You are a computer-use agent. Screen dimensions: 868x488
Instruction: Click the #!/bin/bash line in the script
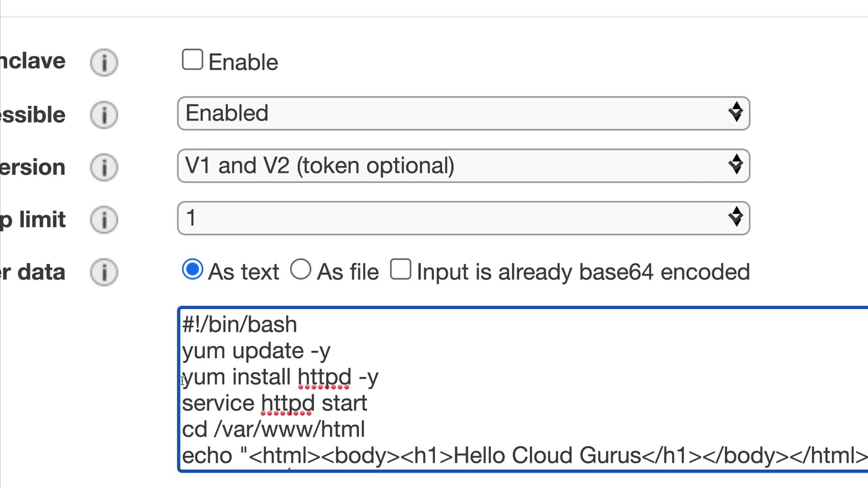(x=240, y=325)
